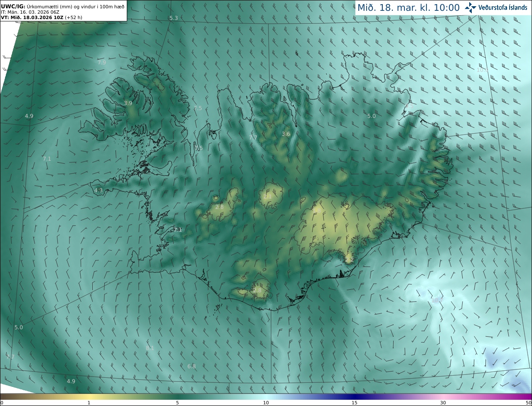This screenshot has width=532, height=406.
Task: Click the 1 tick on the colour scale
Action: (x=89, y=403)
